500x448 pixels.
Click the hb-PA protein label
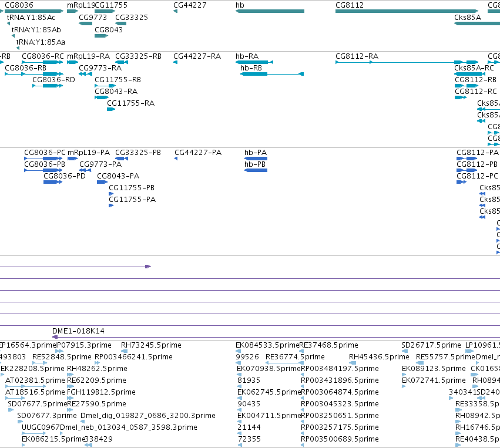click(x=256, y=153)
